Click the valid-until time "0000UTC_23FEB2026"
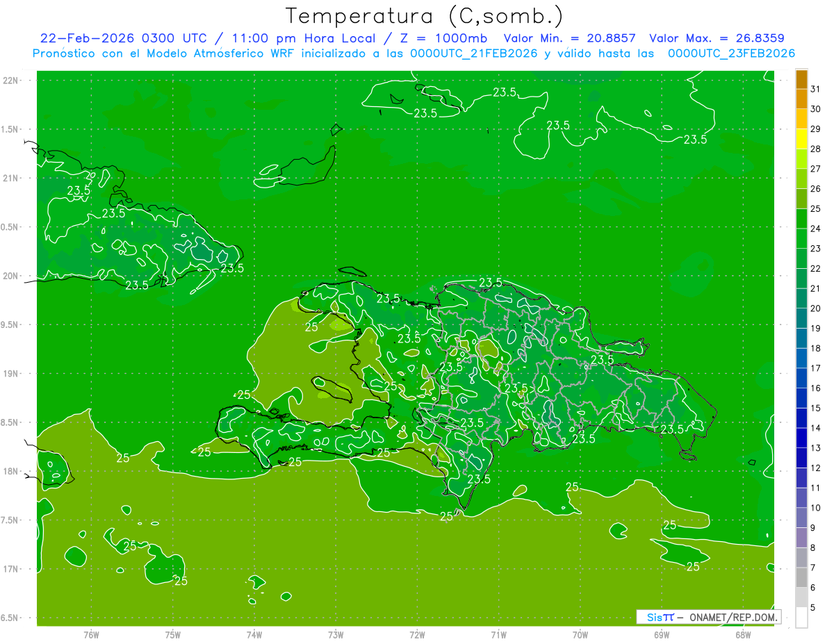Screen dimensions: 834x644 point(731,53)
